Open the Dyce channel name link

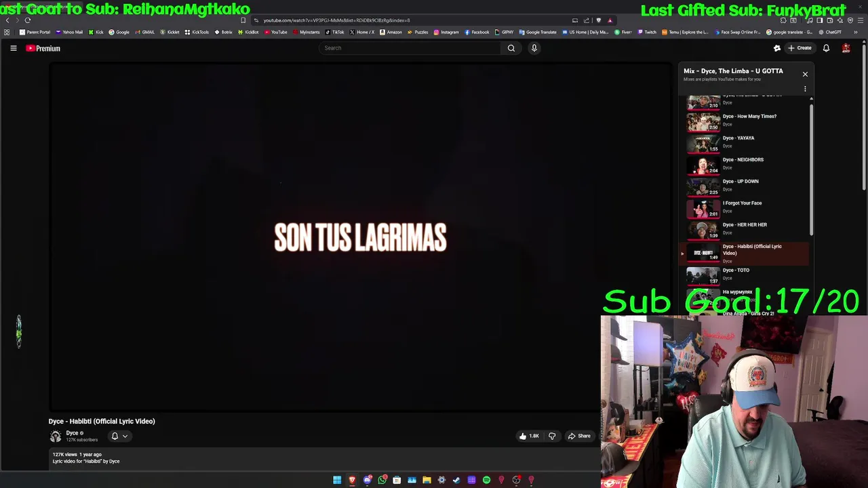[72, 433]
